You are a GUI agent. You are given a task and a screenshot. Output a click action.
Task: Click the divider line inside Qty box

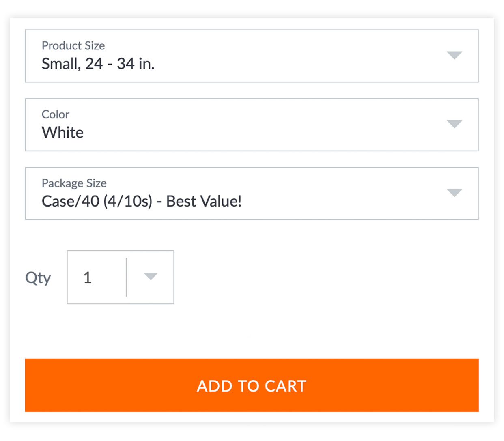point(127,277)
